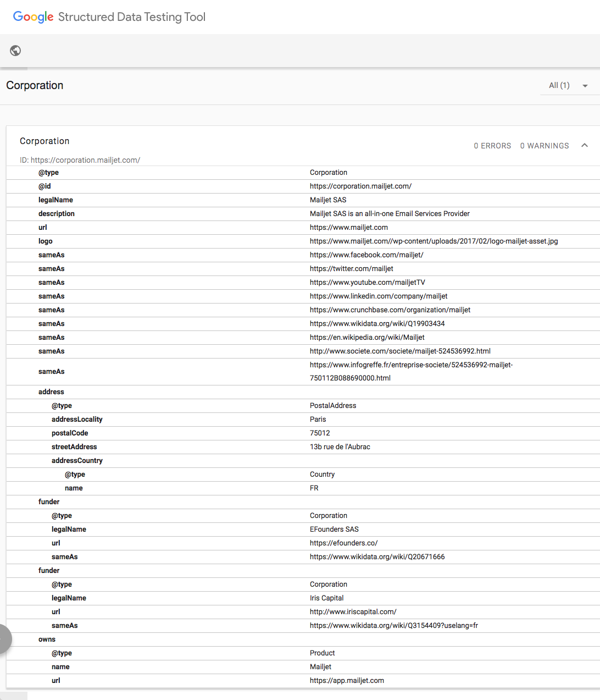This screenshot has width=600, height=700.
Task: Open the Mailjet Facebook sameAs link
Action: tap(366, 255)
